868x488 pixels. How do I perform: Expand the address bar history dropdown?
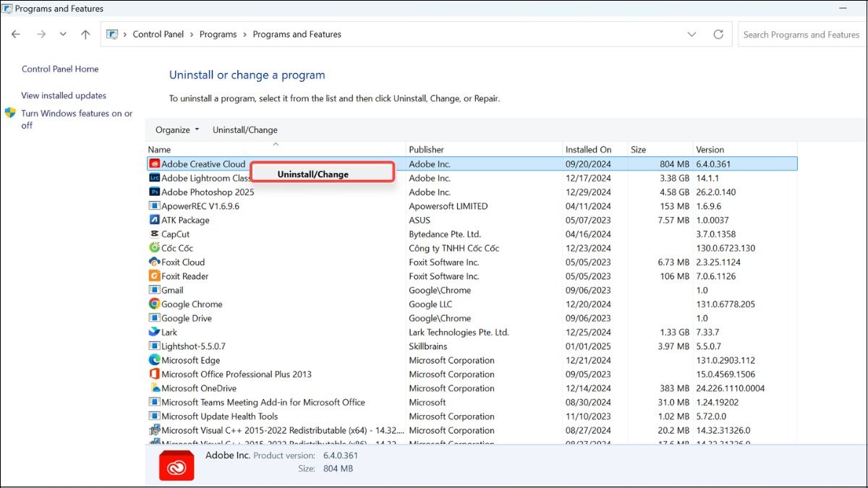point(692,35)
